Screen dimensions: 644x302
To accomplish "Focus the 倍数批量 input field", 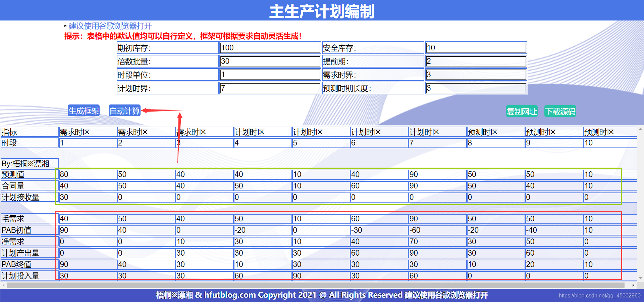I will tap(270, 61).
